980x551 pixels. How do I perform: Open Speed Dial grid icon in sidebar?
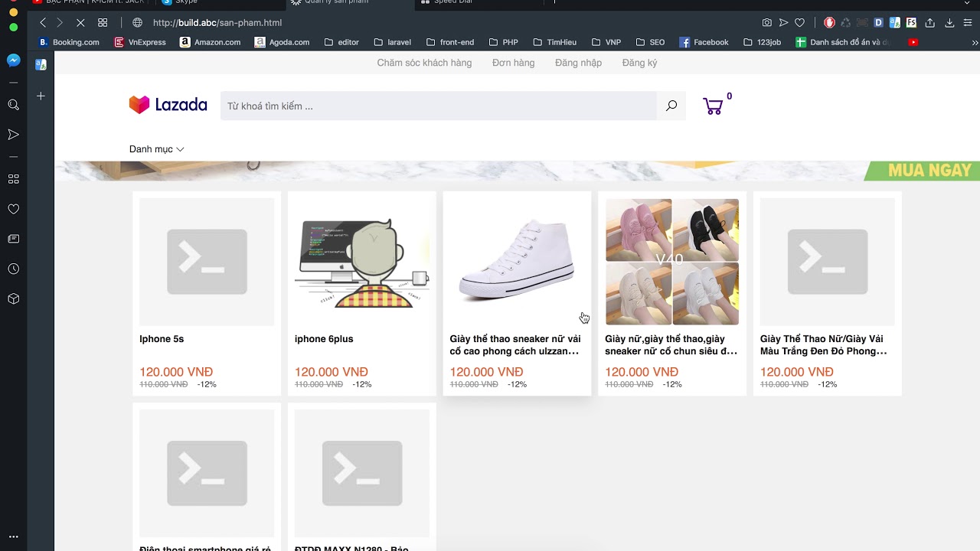pyautogui.click(x=13, y=179)
